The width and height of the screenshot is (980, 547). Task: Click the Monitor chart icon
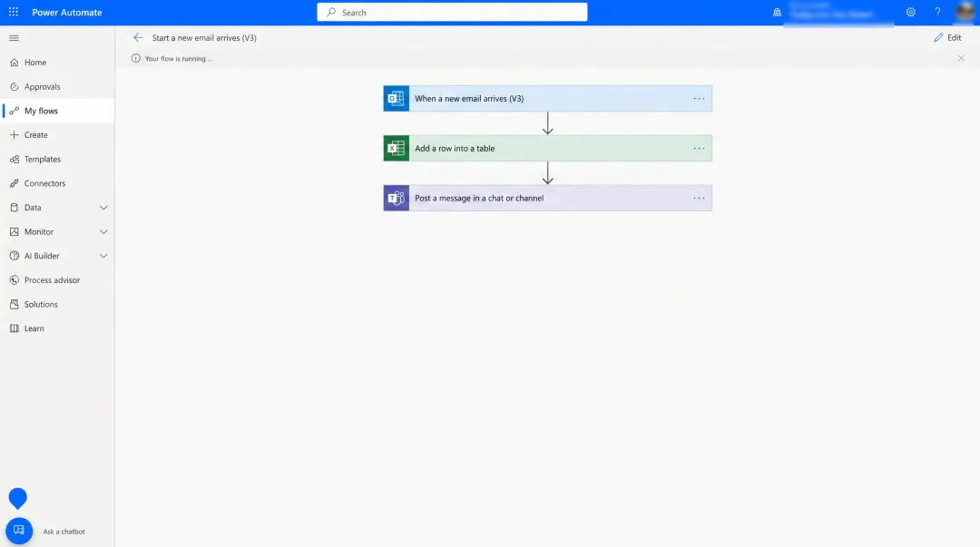(15, 232)
